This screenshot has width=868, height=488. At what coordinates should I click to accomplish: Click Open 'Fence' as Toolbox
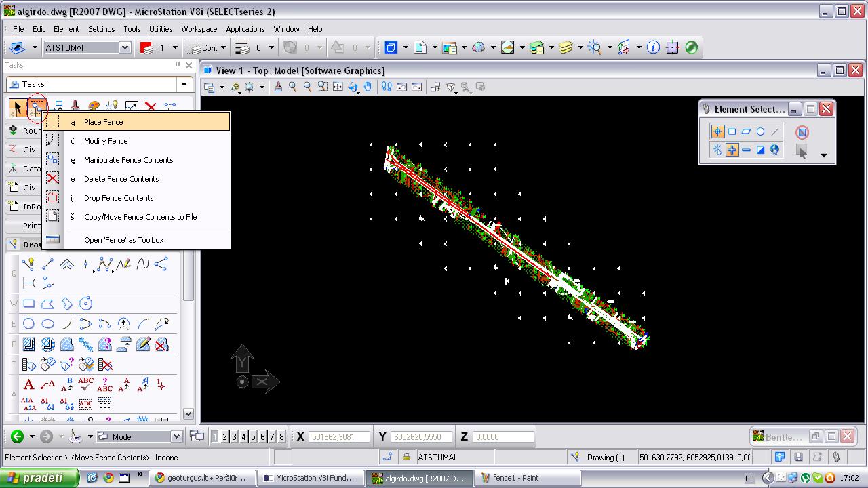coord(136,240)
